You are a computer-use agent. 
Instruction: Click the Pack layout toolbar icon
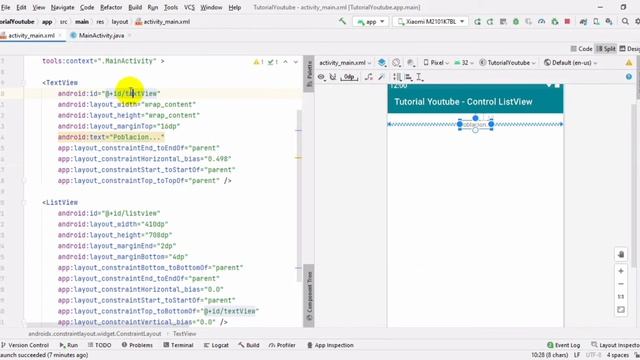397,77
